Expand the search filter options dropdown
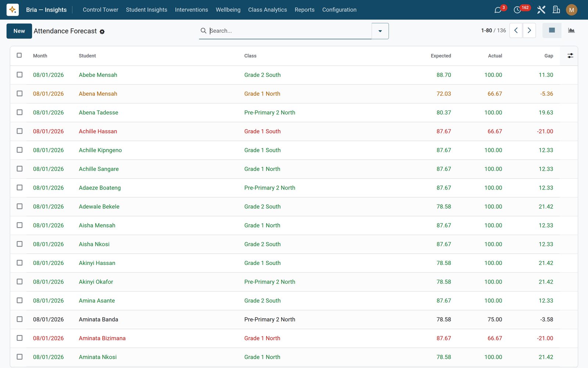 pyautogui.click(x=380, y=31)
